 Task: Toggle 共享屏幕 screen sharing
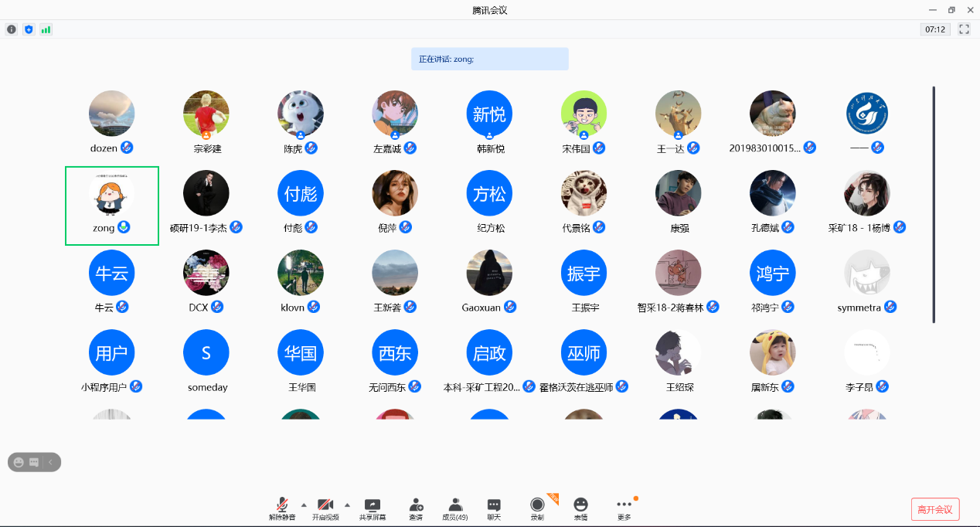pos(373,508)
